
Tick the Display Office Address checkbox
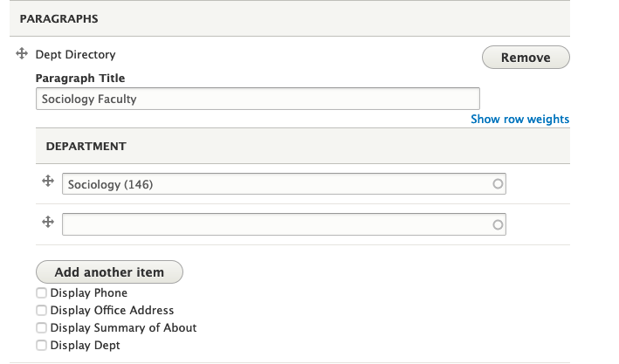pyautogui.click(x=41, y=311)
